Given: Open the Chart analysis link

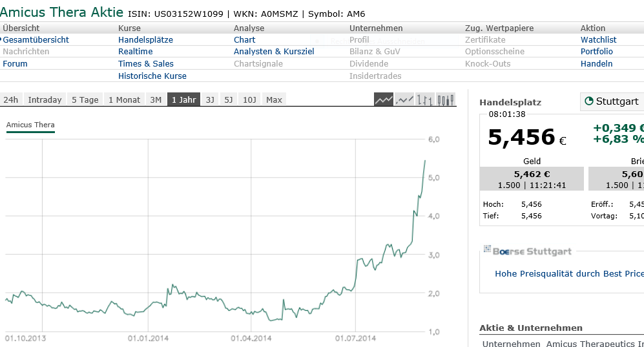Looking at the screenshot, I should (x=244, y=40).
